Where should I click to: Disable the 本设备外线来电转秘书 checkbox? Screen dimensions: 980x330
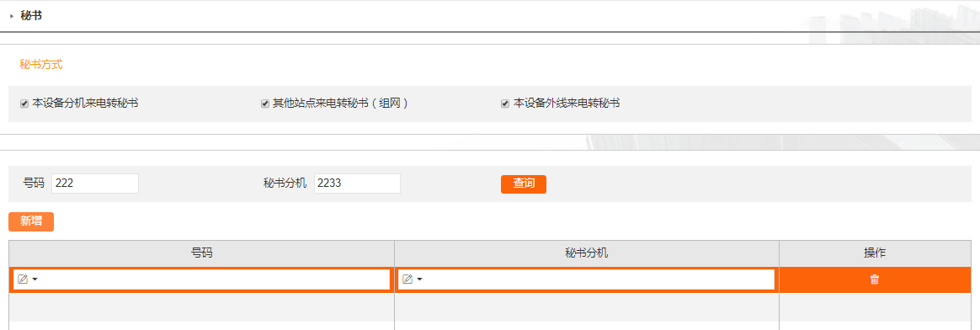pyautogui.click(x=505, y=104)
